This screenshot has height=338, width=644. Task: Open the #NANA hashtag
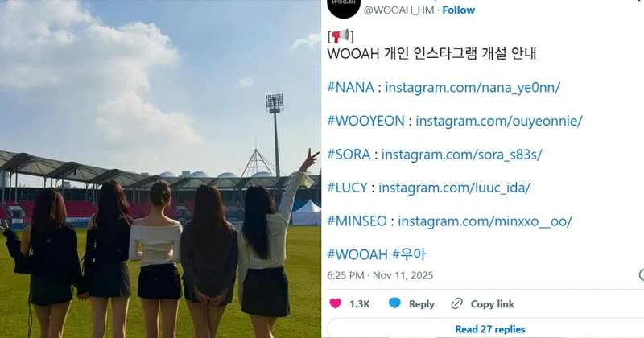pos(351,88)
